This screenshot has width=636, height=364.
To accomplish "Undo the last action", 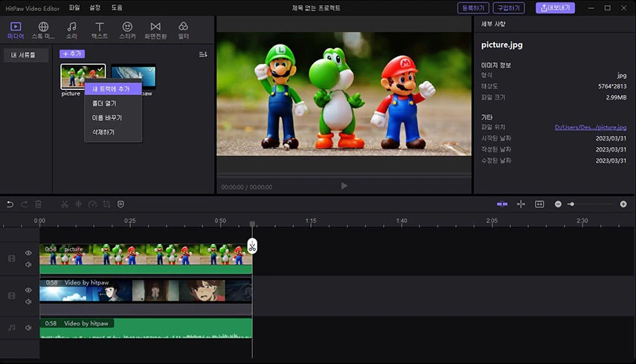I will (x=10, y=204).
